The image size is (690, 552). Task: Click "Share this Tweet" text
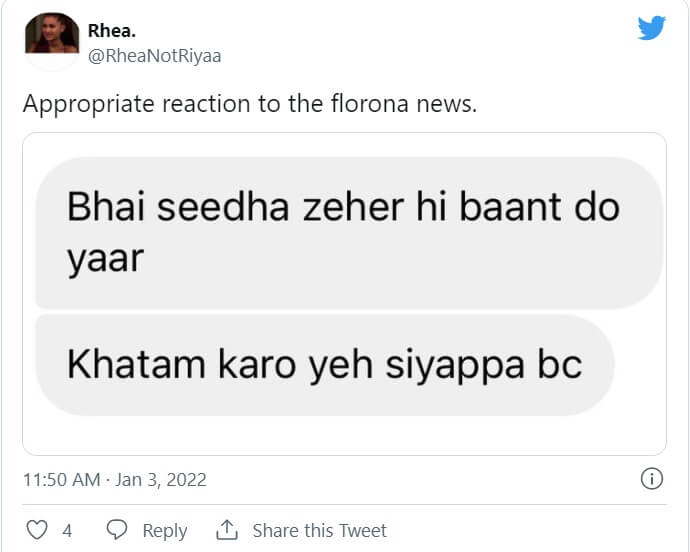(319, 531)
